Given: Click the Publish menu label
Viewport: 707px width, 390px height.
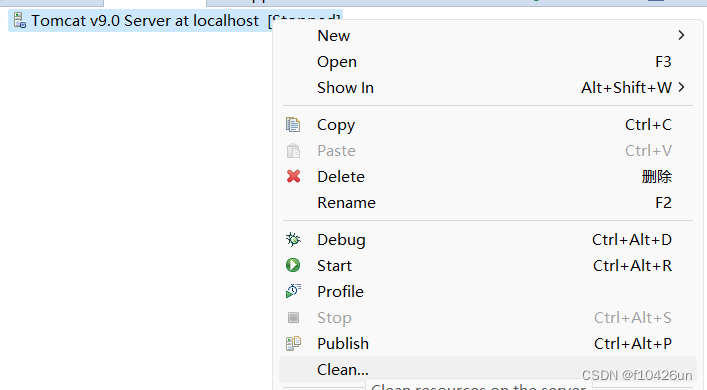Looking at the screenshot, I should click(343, 344).
